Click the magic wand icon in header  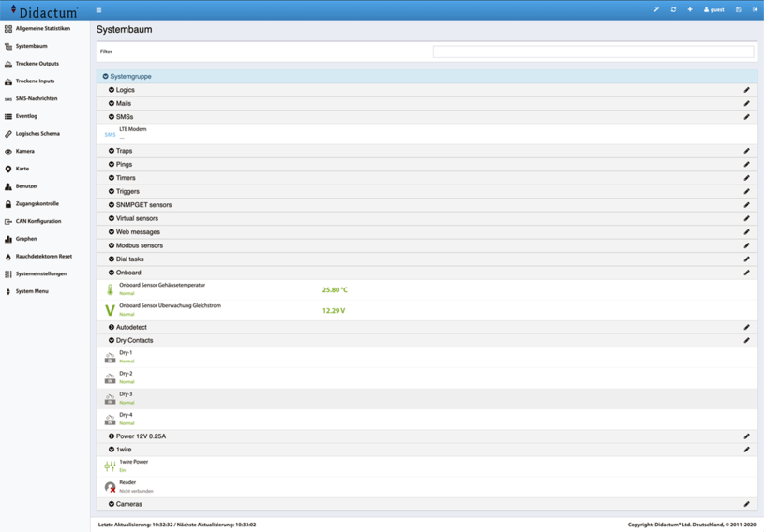pos(656,9)
